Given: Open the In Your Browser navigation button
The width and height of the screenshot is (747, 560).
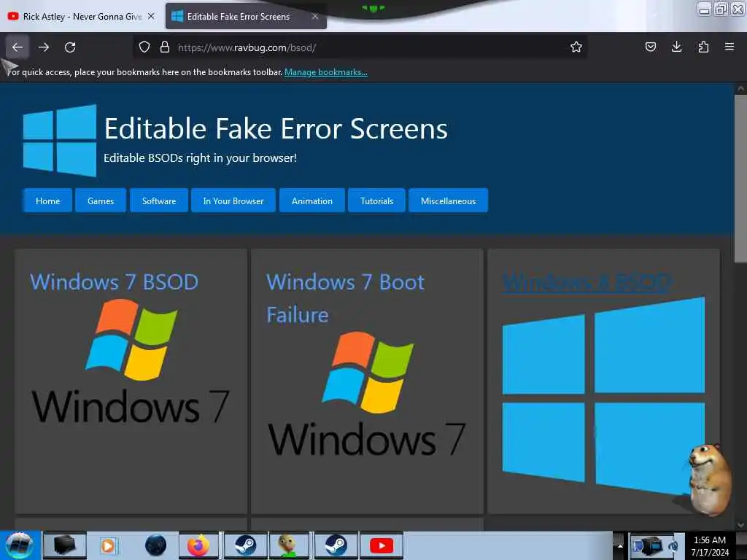Looking at the screenshot, I should 233,201.
